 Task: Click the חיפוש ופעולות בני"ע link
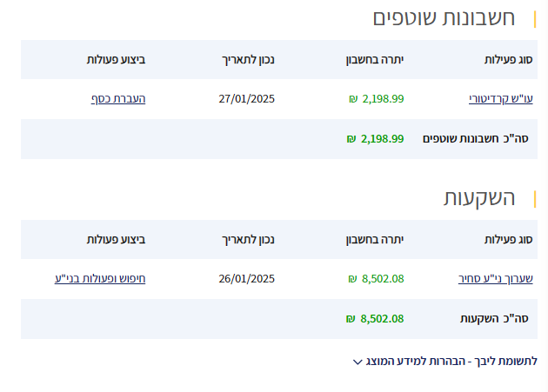pos(100,279)
